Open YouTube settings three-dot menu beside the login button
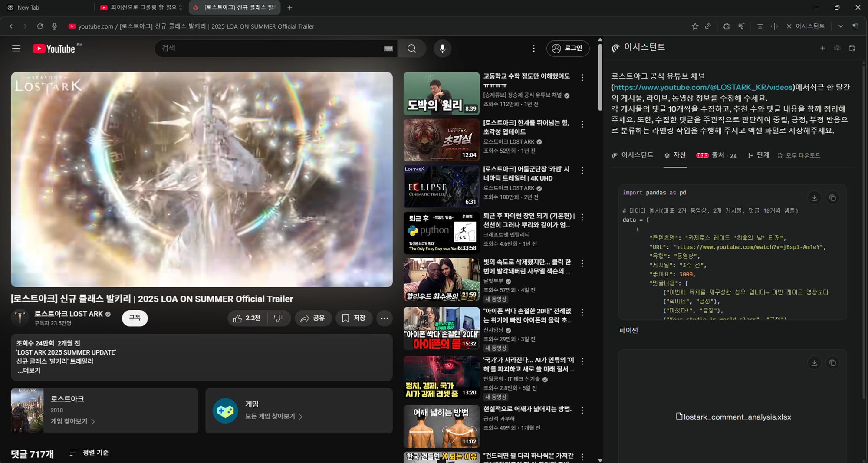This screenshot has height=463, width=868. coord(533,48)
